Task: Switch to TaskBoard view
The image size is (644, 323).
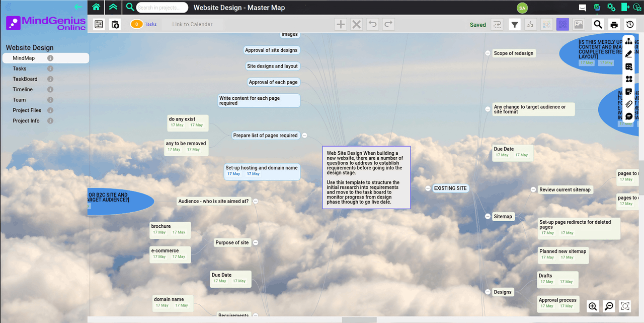Action: [x=25, y=79]
